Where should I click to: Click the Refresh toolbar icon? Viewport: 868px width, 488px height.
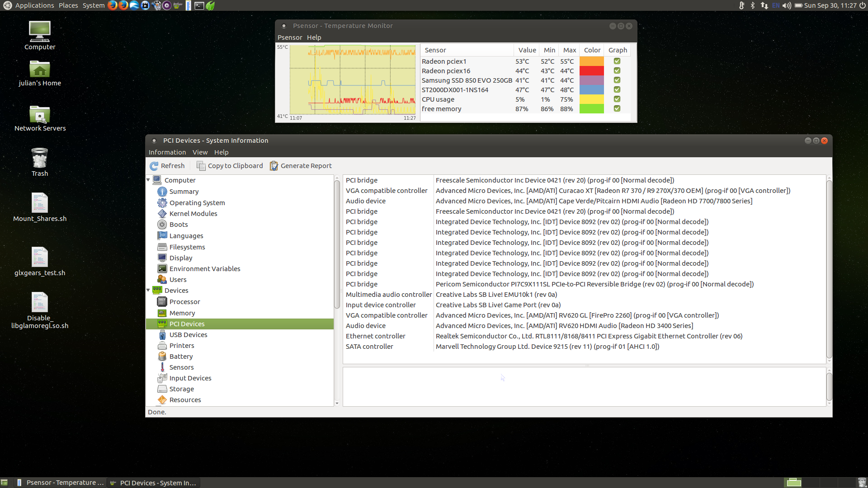tap(154, 166)
